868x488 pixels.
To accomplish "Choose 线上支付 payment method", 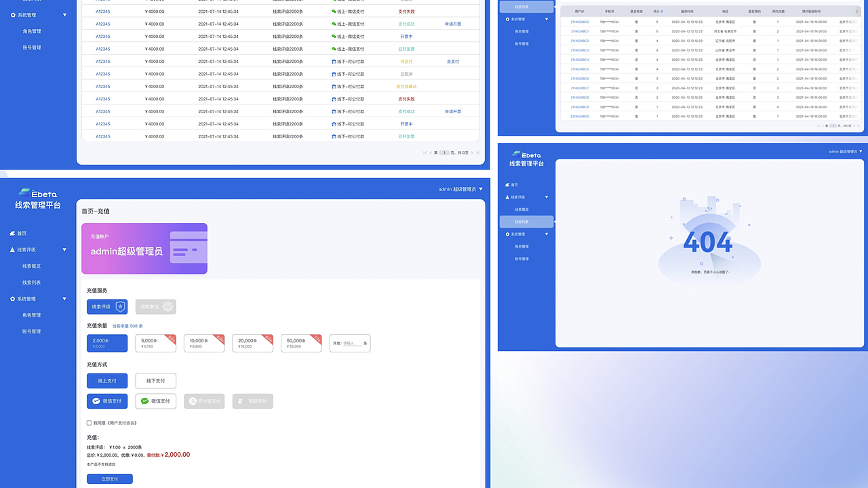I will [x=107, y=381].
